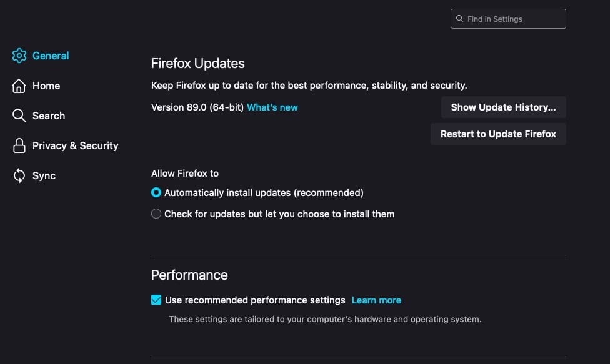Open the General settings category
610x364 pixels.
[x=51, y=56]
